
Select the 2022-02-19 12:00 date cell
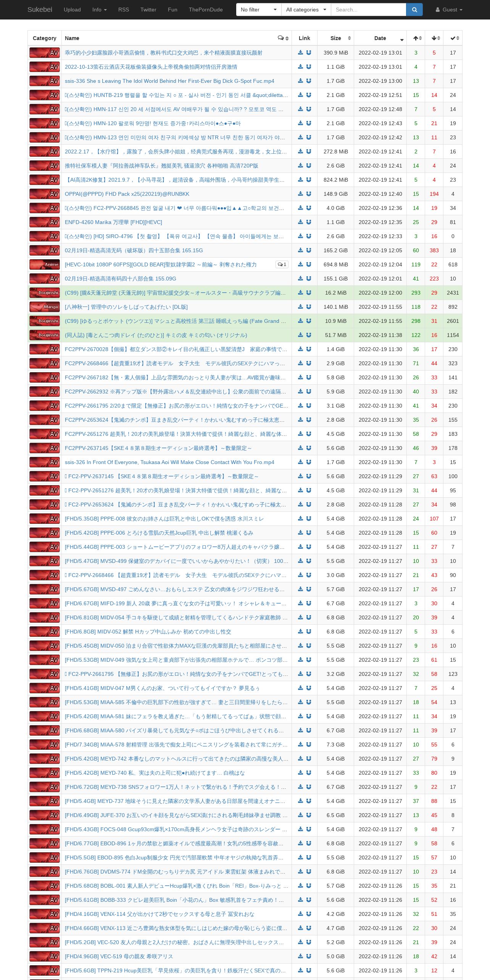(380, 293)
